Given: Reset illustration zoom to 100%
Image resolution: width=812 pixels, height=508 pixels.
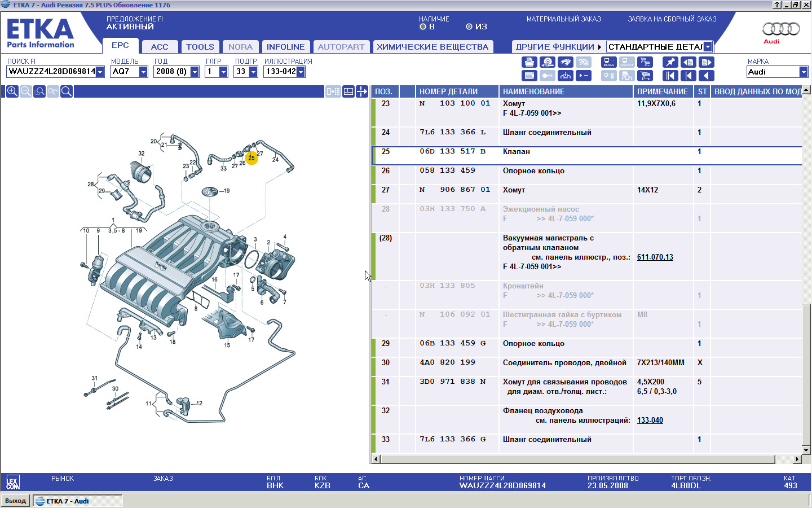Looking at the screenshot, I should tap(52, 91).
